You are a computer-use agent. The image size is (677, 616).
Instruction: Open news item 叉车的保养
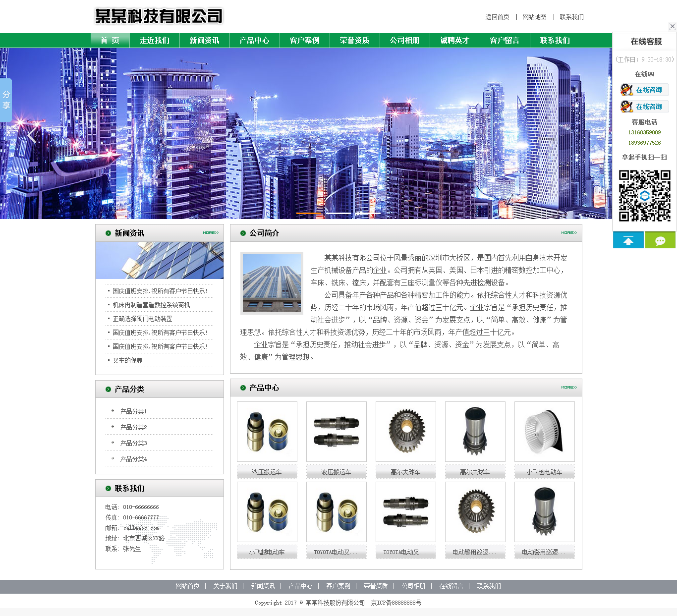pos(127,360)
